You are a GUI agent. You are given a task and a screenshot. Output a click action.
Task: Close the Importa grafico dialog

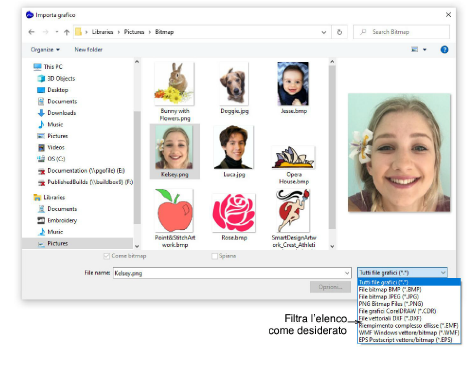point(448,15)
